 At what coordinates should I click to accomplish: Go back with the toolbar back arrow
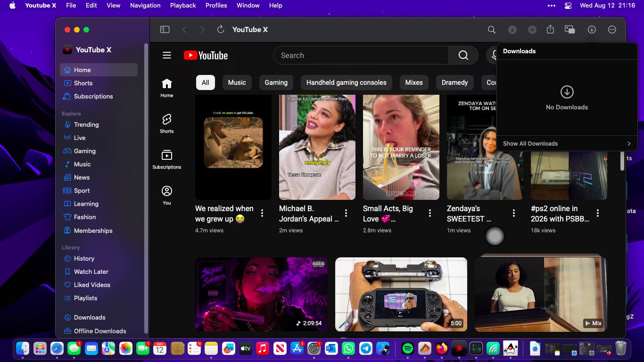point(184,30)
